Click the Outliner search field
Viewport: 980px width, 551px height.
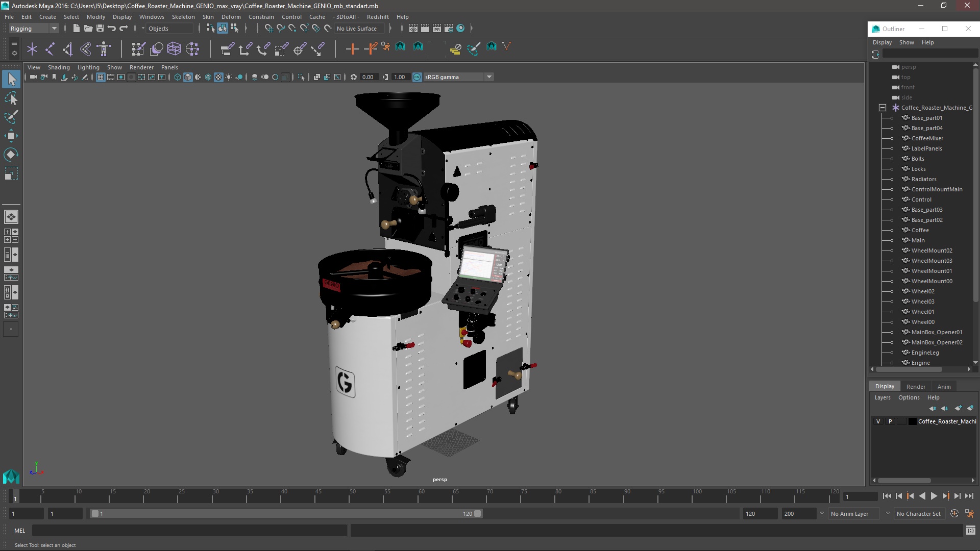[x=930, y=54]
